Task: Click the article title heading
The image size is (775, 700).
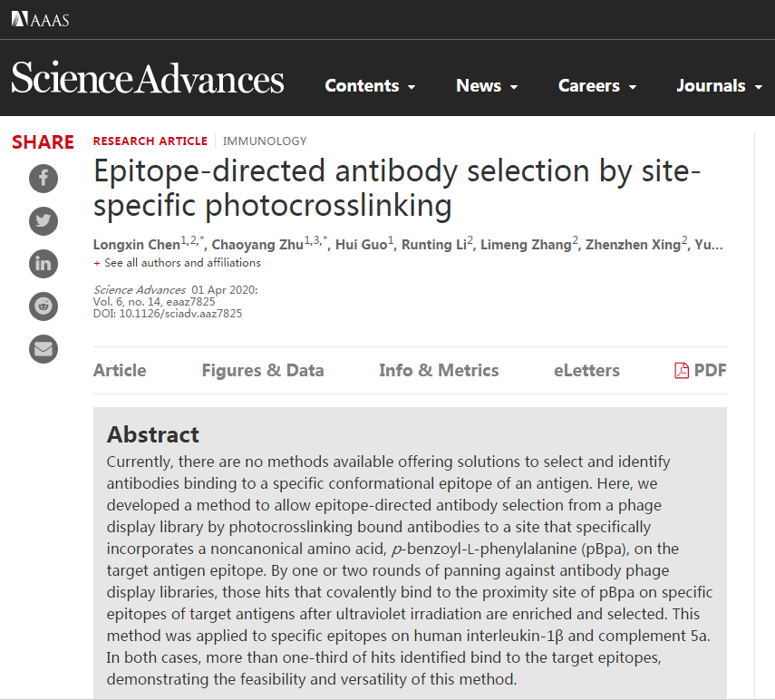Action: (397, 189)
